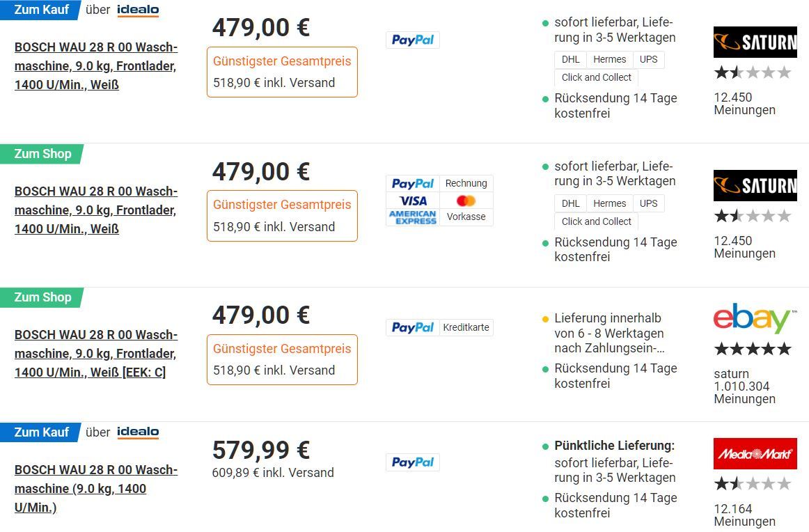Click the 579,99 € price
The height and width of the screenshot is (532, 809).
261,450
